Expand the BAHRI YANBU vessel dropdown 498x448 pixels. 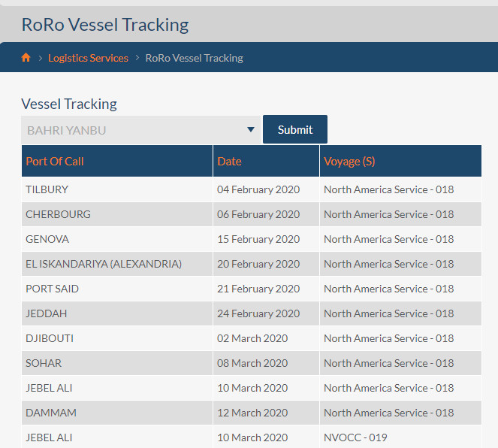click(140, 130)
